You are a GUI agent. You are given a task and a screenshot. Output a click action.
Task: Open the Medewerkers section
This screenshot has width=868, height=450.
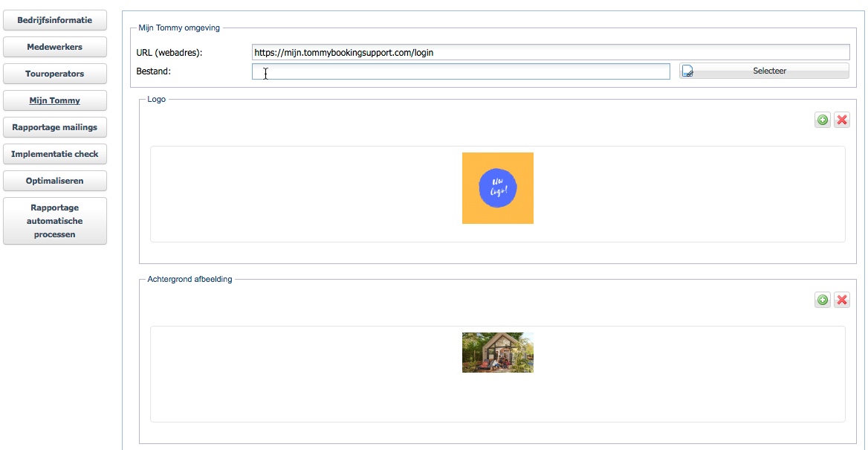coord(55,47)
